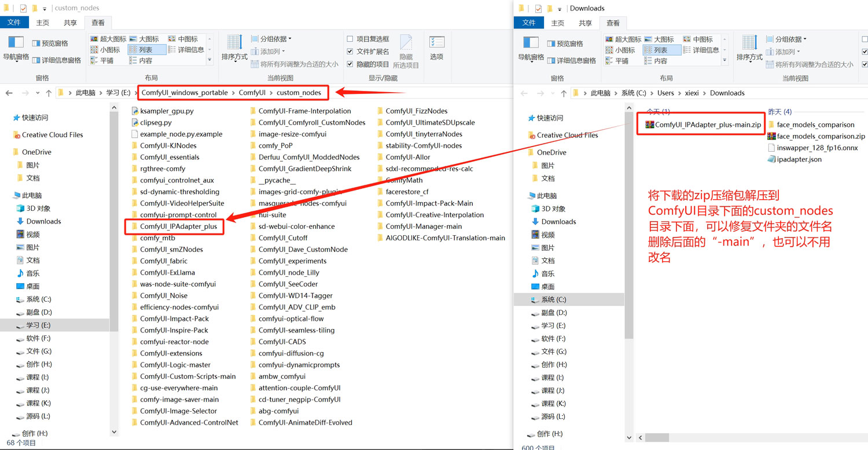Viewport: 868px width, 450px height.
Task: Select inswapper_128_fp16.onnx file
Action: point(814,148)
